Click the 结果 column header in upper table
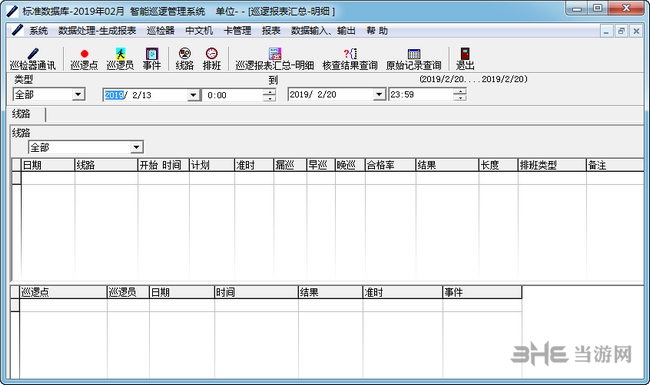 pyautogui.click(x=447, y=165)
